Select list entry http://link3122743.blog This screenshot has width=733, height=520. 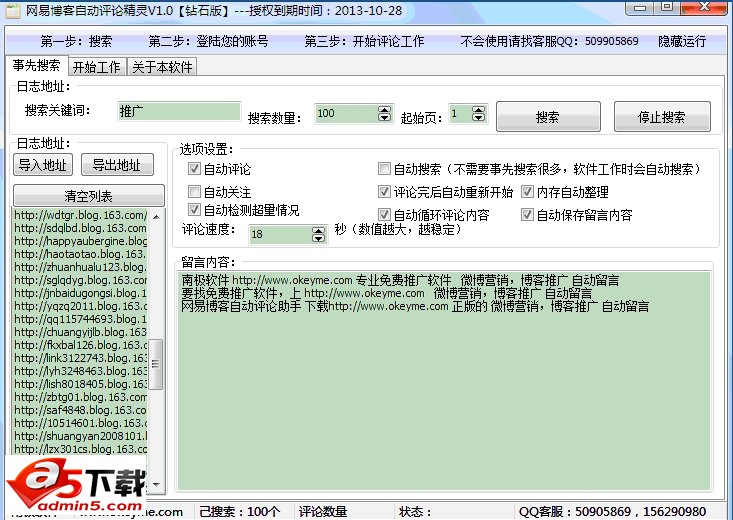pyautogui.click(x=80, y=358)
